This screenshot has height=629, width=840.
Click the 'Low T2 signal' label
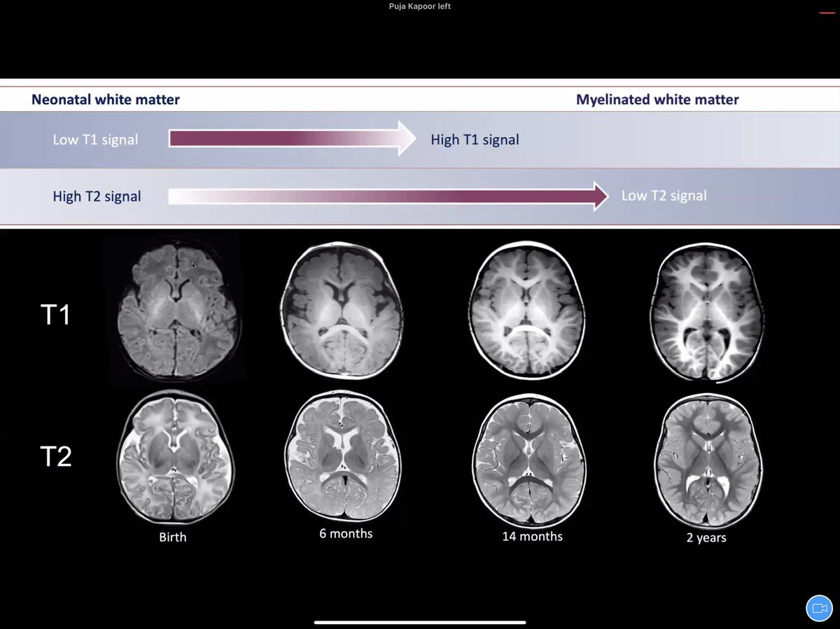pos(664,195)
